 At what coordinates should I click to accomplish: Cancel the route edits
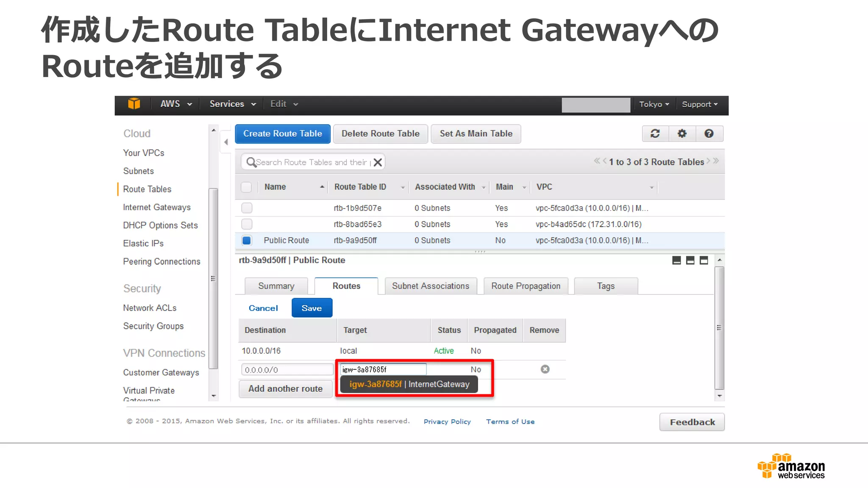[x=263, y=308]
